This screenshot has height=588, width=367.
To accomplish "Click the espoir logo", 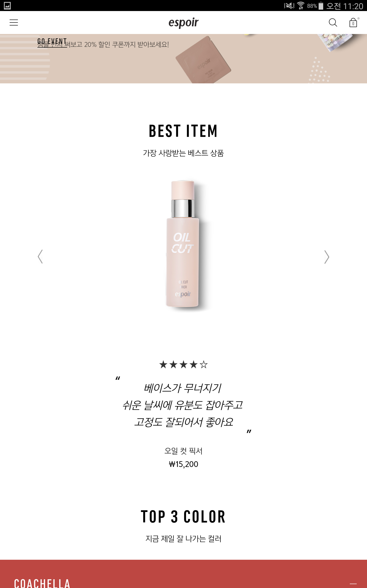I will (183, 23).
